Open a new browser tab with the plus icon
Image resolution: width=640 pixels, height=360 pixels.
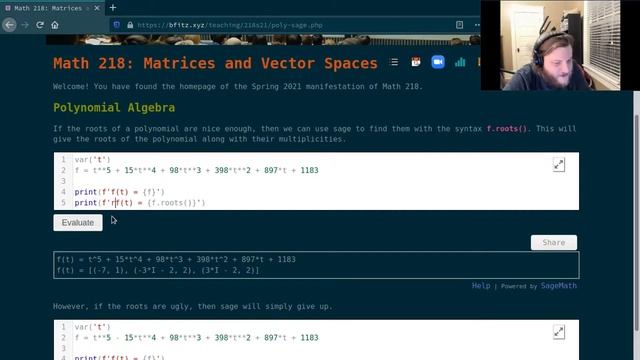point(113,7)
